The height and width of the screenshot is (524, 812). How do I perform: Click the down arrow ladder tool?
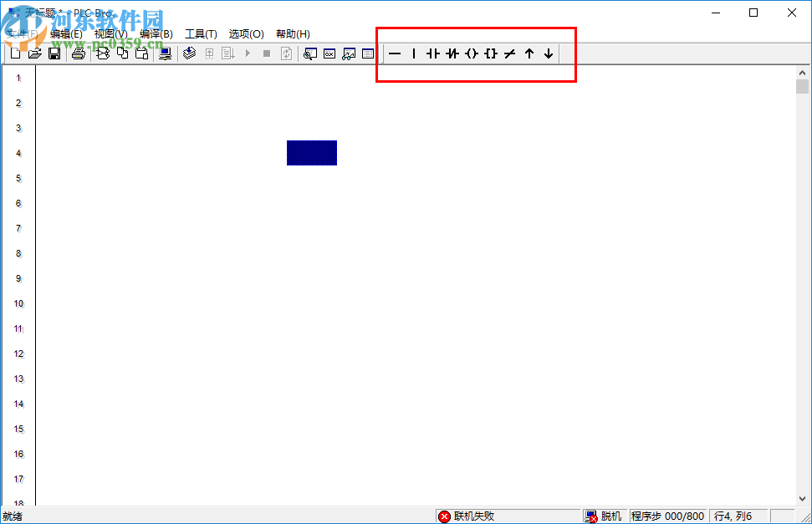click(x=548, y=53)
